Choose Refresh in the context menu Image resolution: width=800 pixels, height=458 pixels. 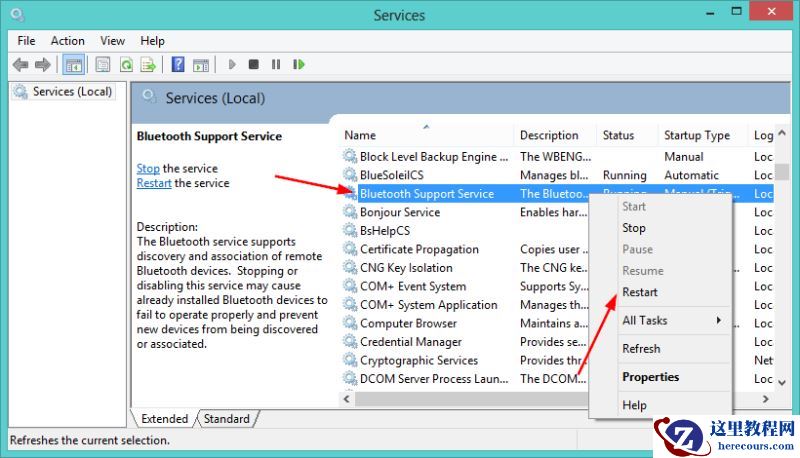coord(641,349)
